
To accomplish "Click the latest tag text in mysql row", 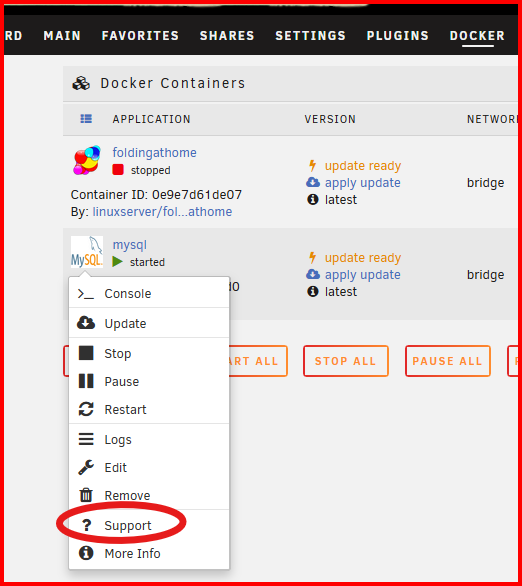I will [341, 292].
